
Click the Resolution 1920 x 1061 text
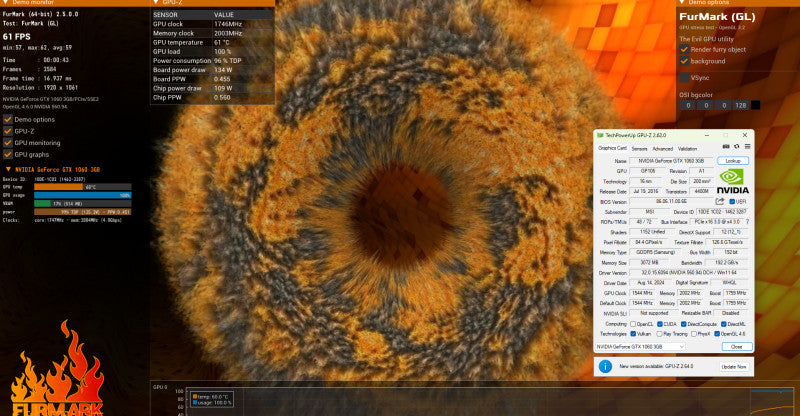point(40,88)
